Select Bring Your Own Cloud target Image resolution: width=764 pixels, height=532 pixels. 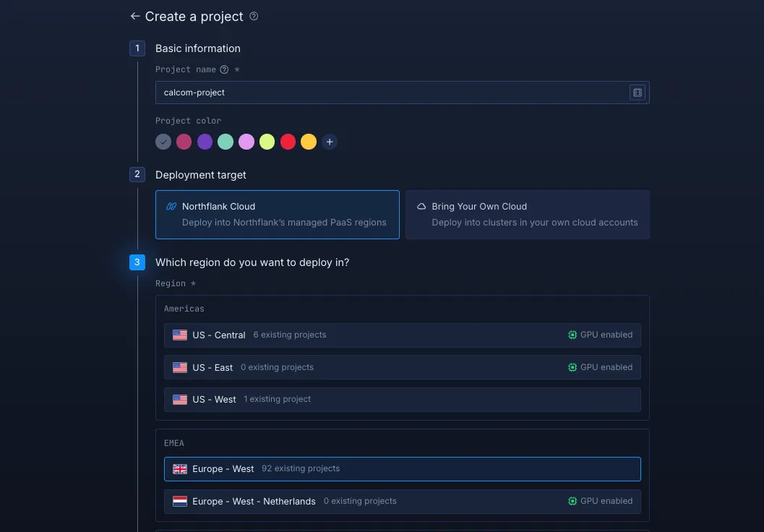(527, 215)
